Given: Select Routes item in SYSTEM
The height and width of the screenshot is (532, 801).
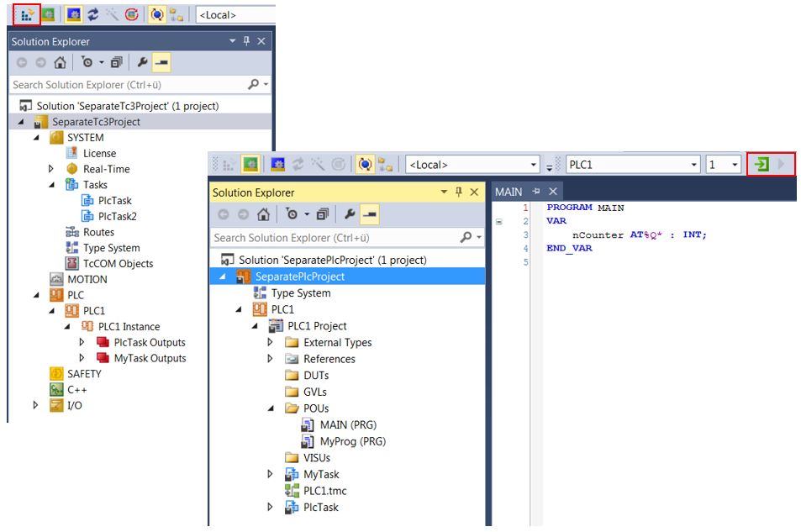Looking at the screenshot, I should tap(98, 232).
